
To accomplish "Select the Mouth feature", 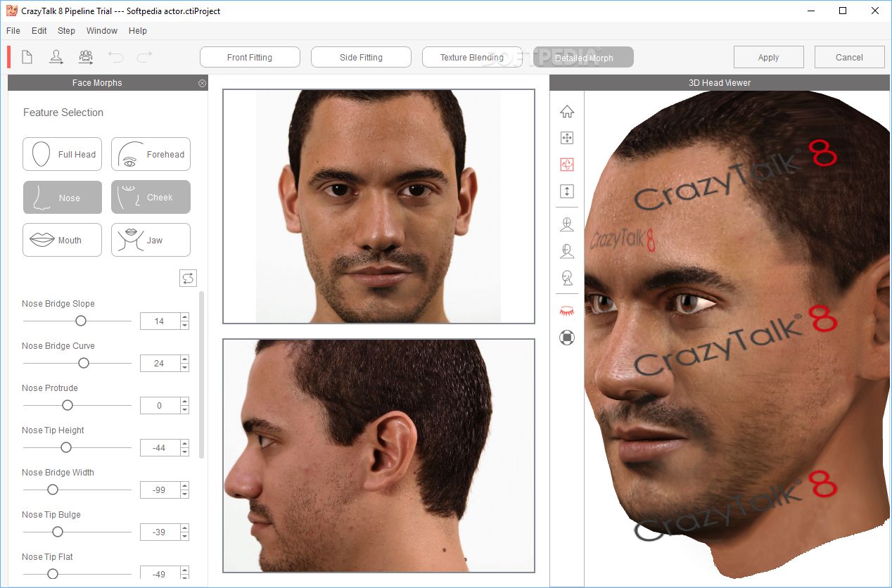I will (62, 240).
